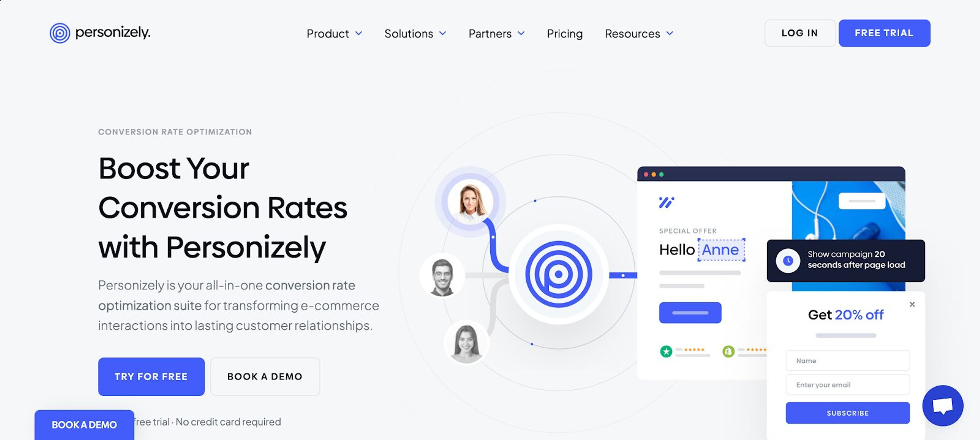
Task: Click SUBSCRIBE in the discount popup
Action: click(x=848, y=413)
